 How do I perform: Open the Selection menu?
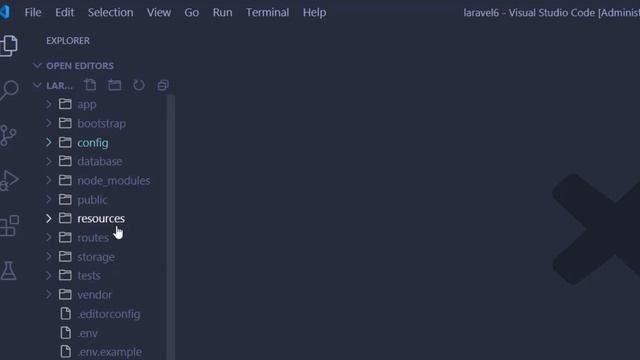pyautogui.click(x=110, y=12)
